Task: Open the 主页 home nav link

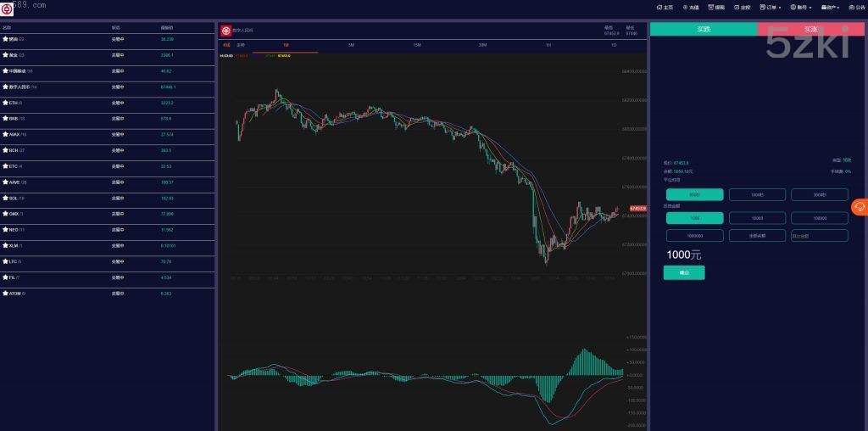Action: [x=665, y=8]
